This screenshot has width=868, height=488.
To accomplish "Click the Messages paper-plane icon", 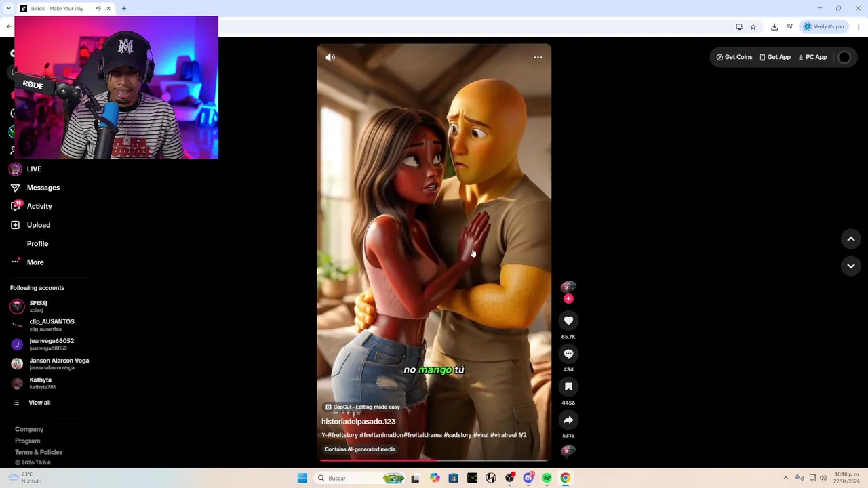I will pyautogui.click(x=15, y=188).
